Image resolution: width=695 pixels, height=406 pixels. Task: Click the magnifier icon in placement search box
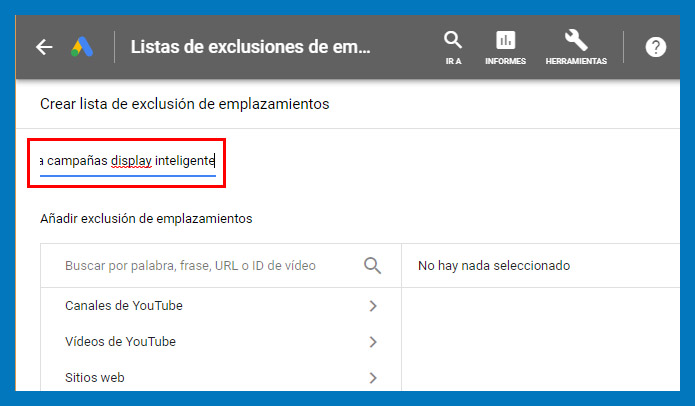pyautogui.click(x=372, y=265)
